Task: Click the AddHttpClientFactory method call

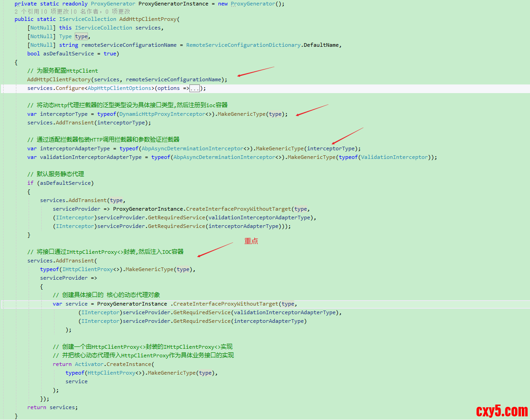Action: [x=59, y=79]
